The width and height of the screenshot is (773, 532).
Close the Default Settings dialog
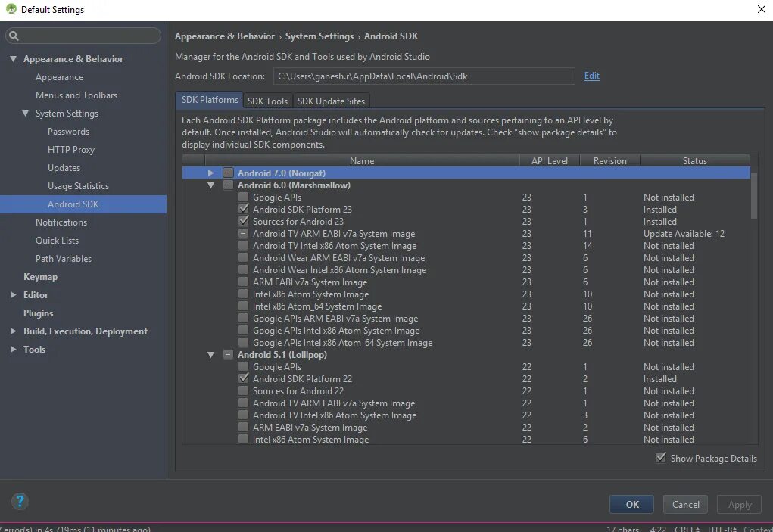click(x=761, y=9)
